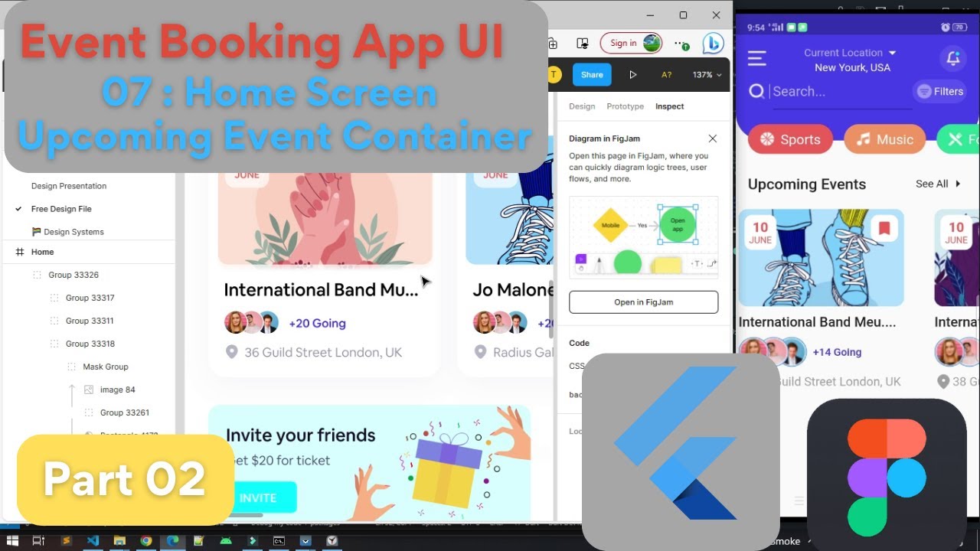Select the Design Presentation page

pos(69,186)
